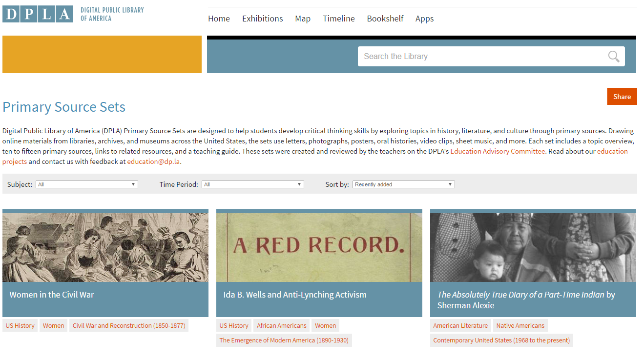
Task: Open the Exhibitions page
Action: pos(262,19)
